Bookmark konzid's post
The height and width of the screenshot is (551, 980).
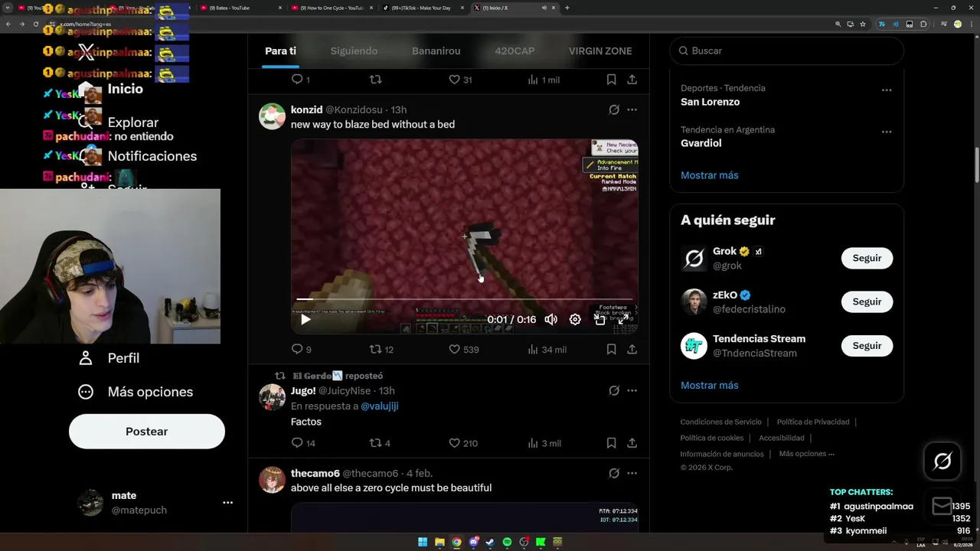coord(611,349)
